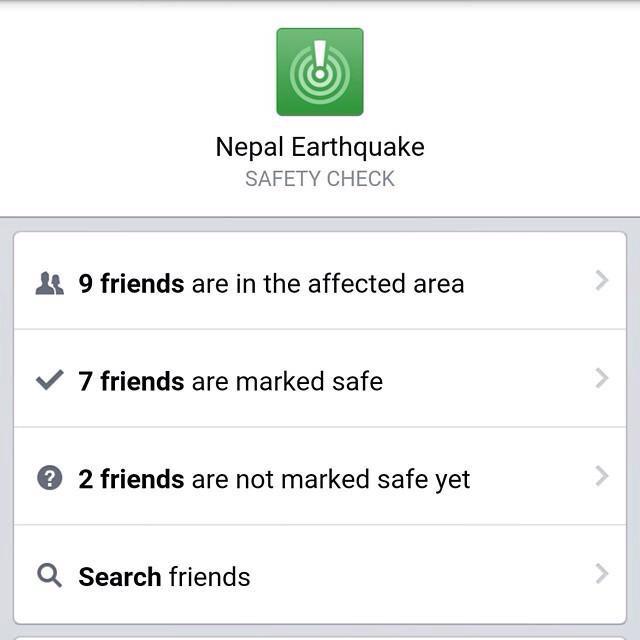
Task: Tap the bold "9 friends" text
Action: 131,284
